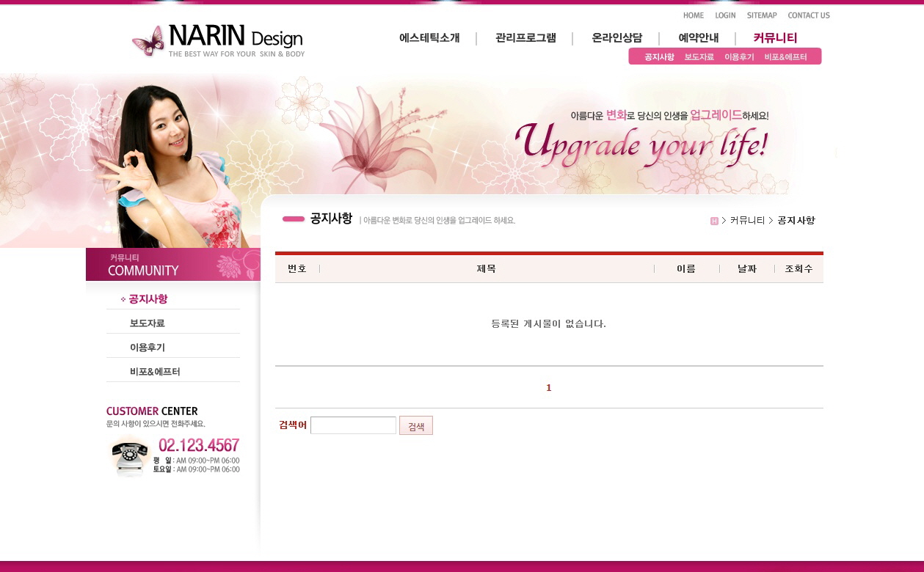Image resolution: width=924 pixels, height=572 pixels.
Task: Open the 커뮤니티 main menu
Action: pos(775,38)
